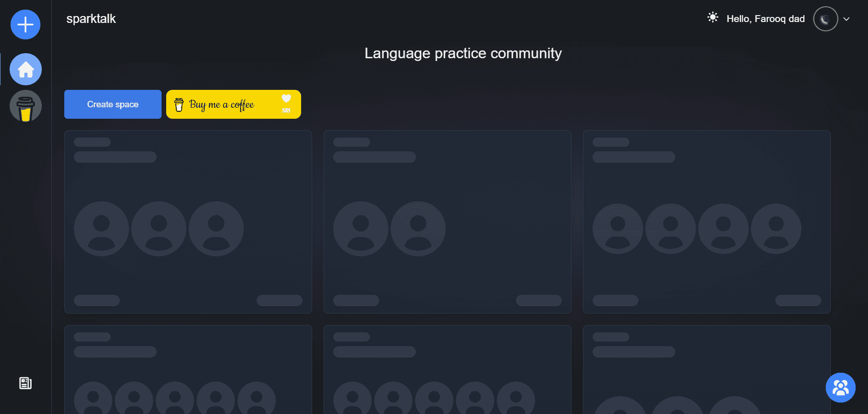Image resolution: width=868 pixels, height=414 pixels.
Task: Open the Home icon in sidebar
Action: point(26,69)
